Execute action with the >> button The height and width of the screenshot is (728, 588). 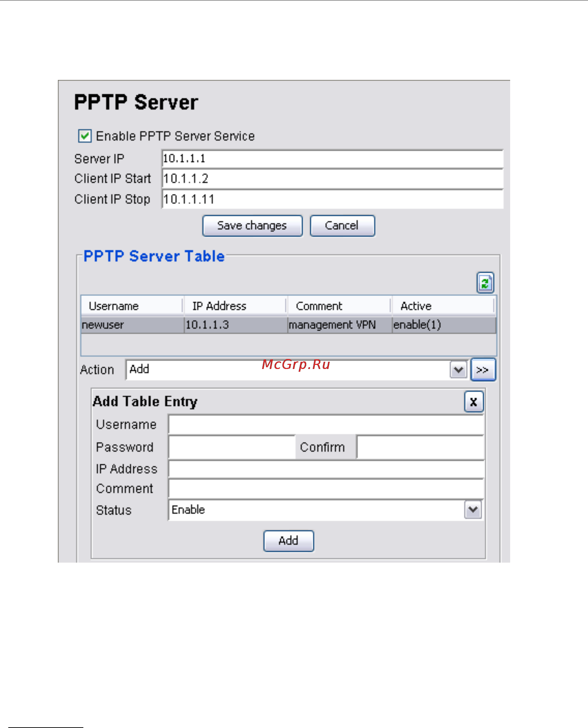(483, 370)
